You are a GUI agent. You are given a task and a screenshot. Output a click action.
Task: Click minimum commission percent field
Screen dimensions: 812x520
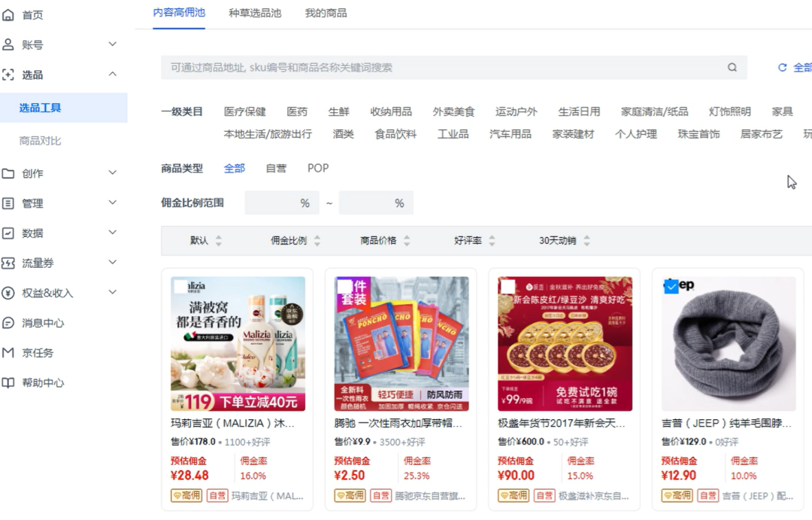pyautogui.click(x=282, y=203)
